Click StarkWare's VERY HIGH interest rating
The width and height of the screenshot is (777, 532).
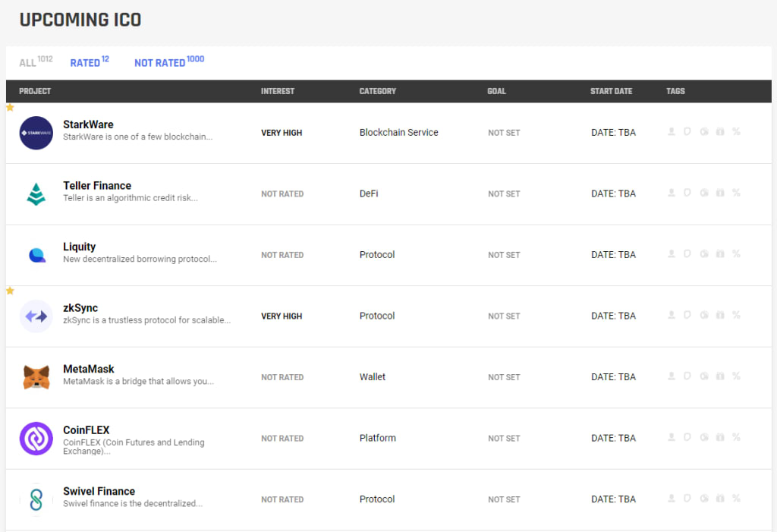[282, 133]
